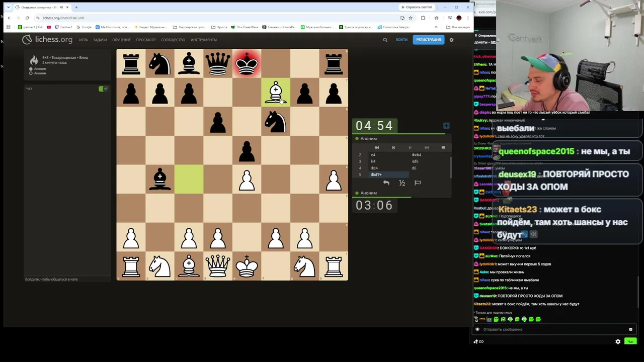
Task: Click green Чат send button
Action: (630, 341)
